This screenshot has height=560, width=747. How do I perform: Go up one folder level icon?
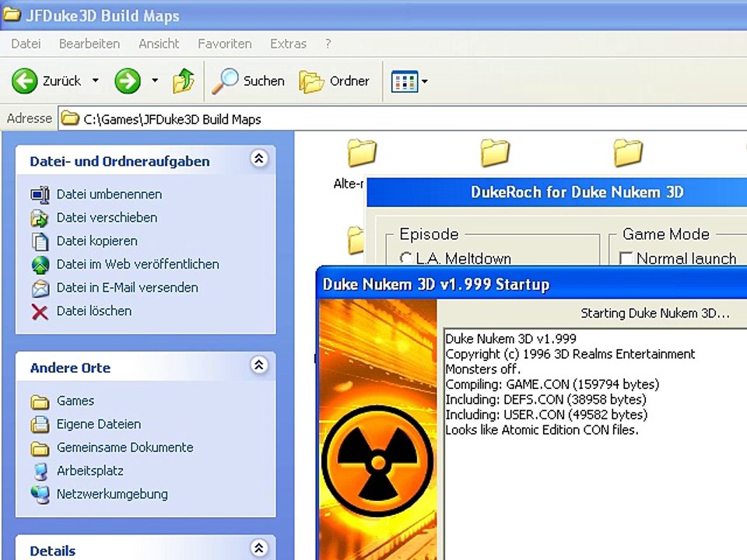click(x=184, y=80)
